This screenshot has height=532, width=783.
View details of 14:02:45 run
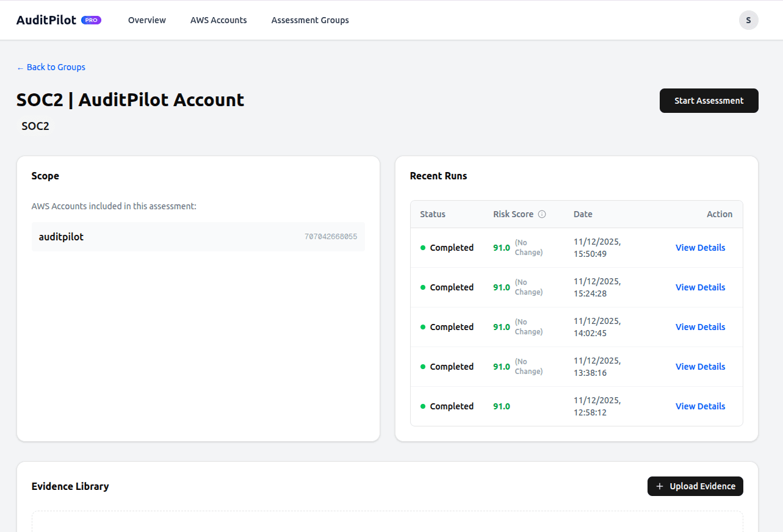700,327
